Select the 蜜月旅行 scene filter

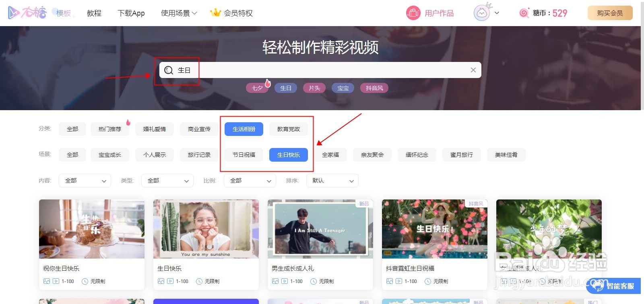462,155
